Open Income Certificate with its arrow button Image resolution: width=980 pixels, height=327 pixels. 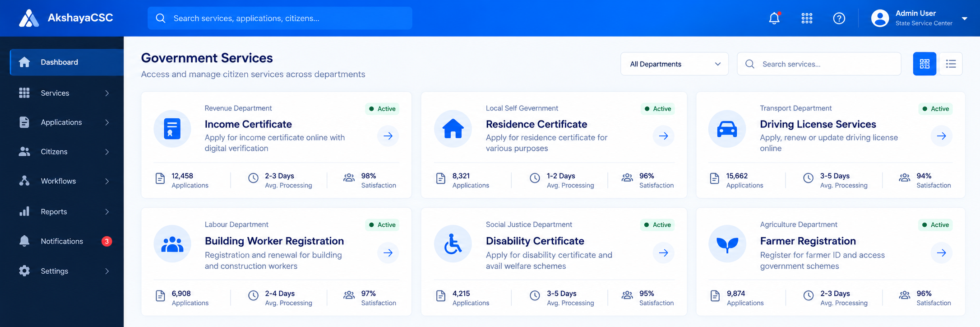388,135
